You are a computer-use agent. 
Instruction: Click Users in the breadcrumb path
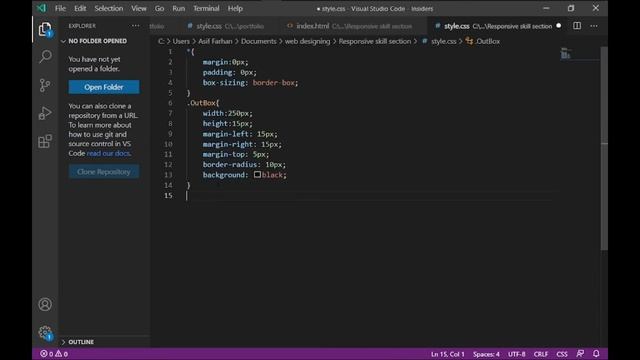pos(181,41)
